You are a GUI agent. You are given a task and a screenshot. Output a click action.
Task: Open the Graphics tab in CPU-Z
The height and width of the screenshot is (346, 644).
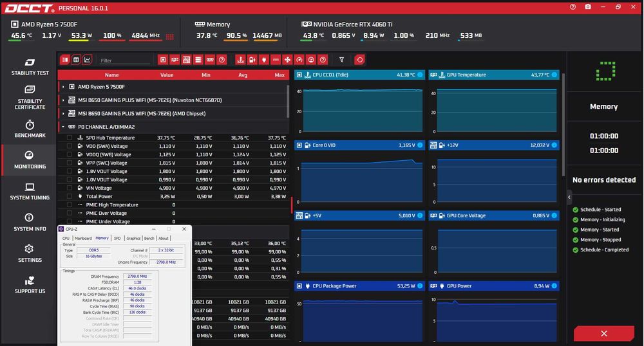(133, 238)
